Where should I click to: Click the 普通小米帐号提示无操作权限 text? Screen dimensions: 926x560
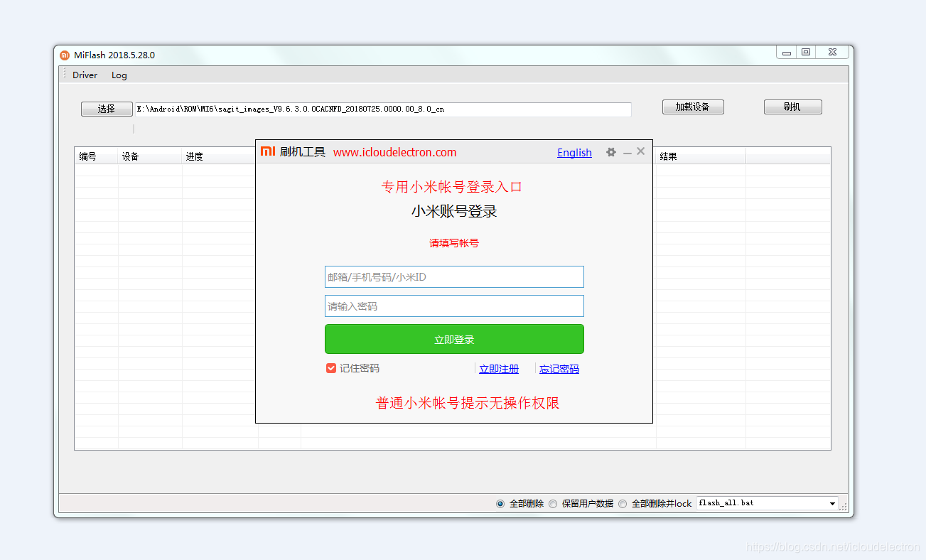point(468,403)
